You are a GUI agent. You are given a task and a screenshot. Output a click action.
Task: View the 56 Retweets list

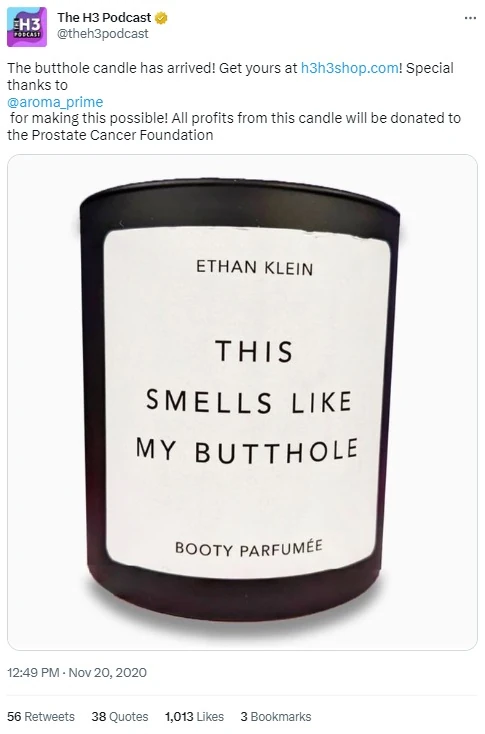(x=41, y=717)
